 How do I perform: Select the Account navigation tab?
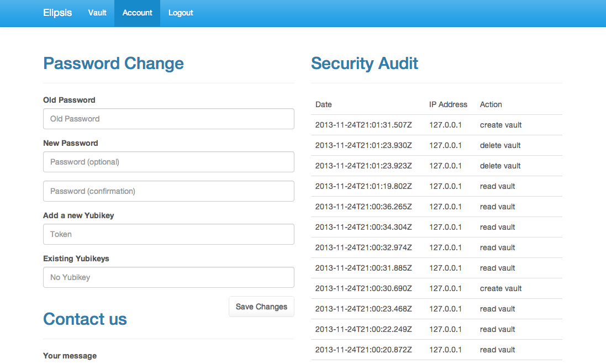tap(137, 13)
